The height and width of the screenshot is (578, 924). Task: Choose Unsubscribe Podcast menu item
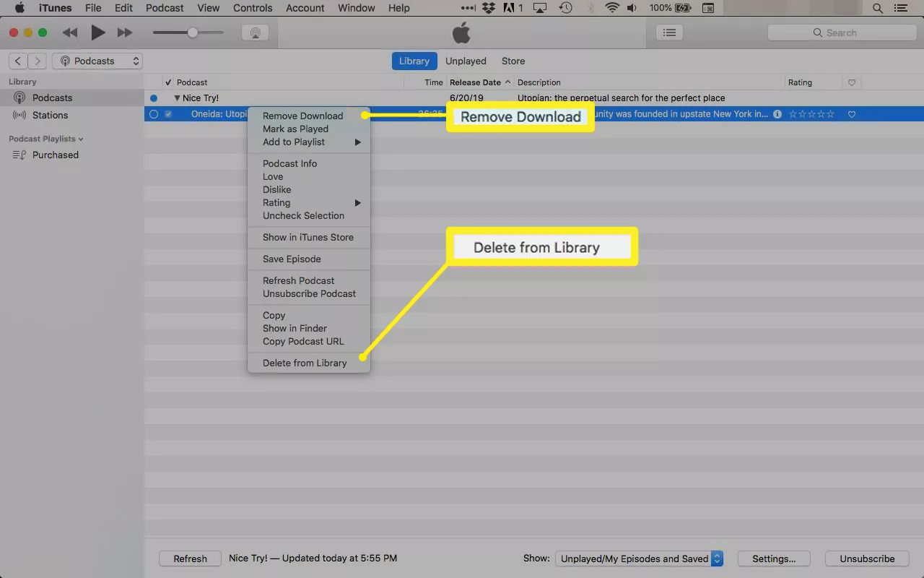pos(309,293)
